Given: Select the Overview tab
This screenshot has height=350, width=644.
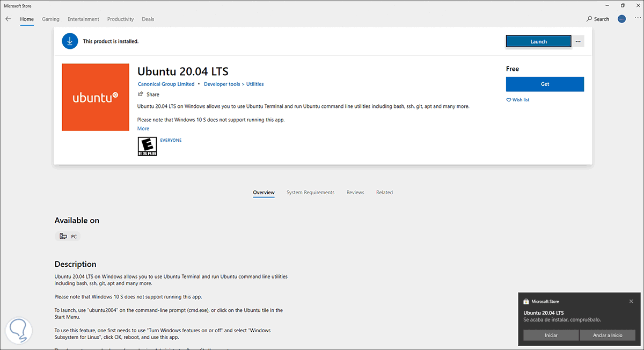Looking at the screenshot, I should (264, 192).
